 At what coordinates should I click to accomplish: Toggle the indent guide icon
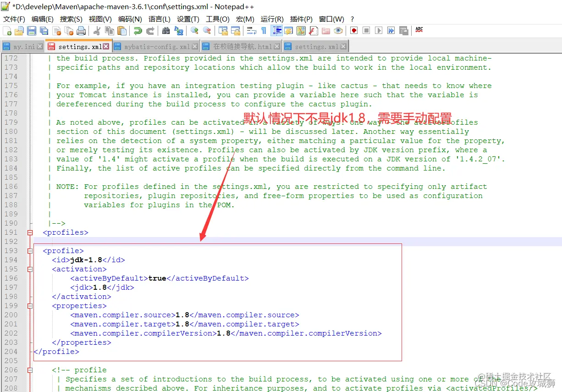277,31
